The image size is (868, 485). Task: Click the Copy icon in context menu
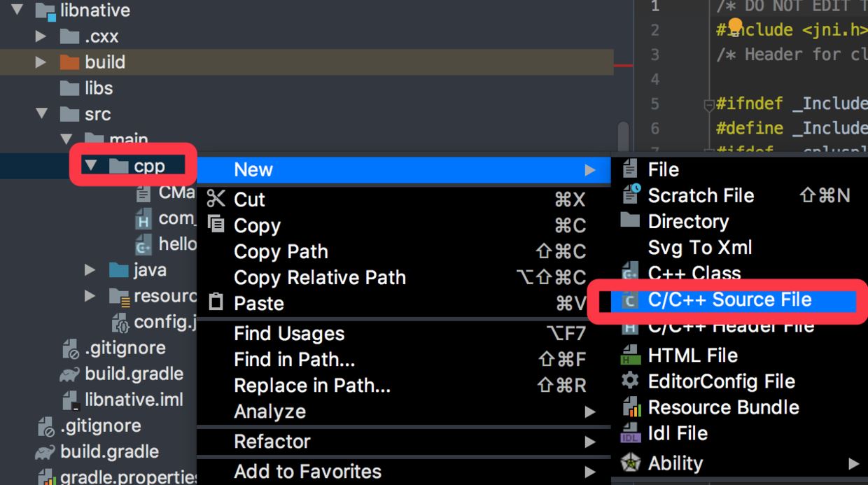click(x=216, y=225)
